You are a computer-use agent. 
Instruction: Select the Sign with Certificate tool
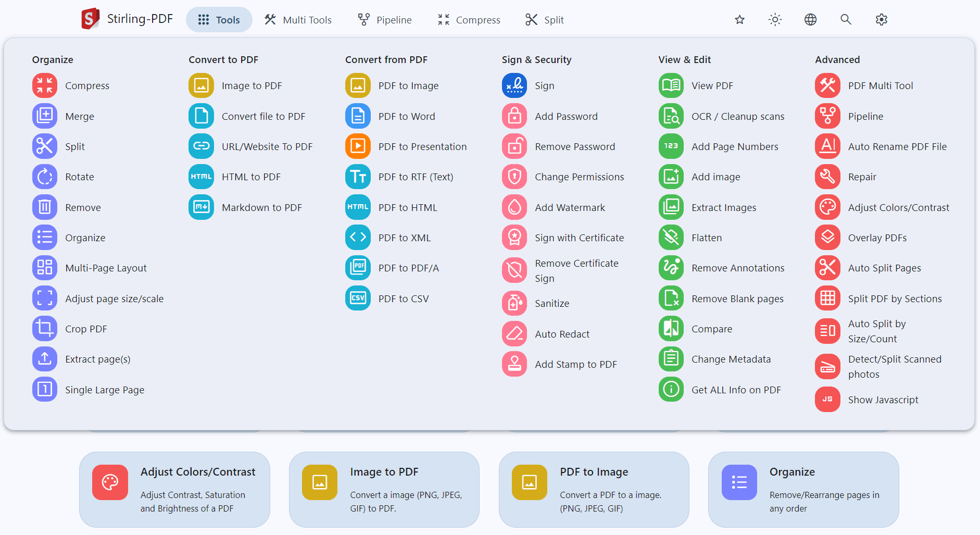(x=579, y=237)
